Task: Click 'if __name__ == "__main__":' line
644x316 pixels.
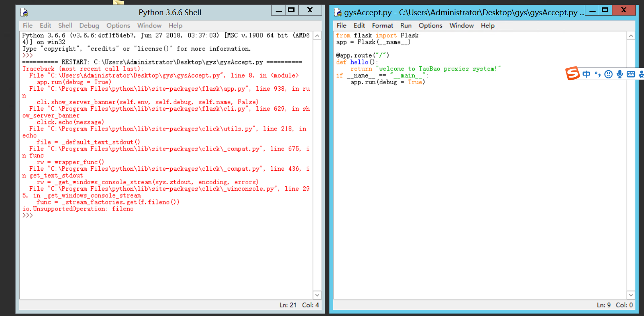Action: tap(382, 76)
